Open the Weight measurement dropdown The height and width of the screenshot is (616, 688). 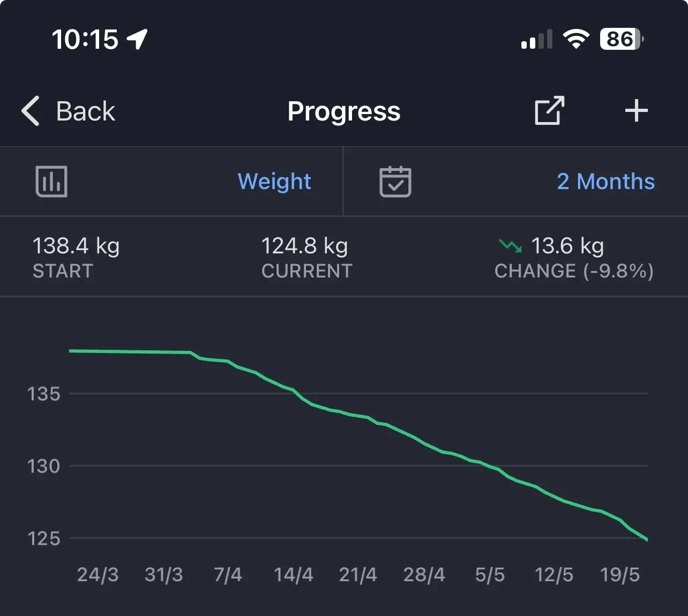pyautogui.click(x=274, y=182)
